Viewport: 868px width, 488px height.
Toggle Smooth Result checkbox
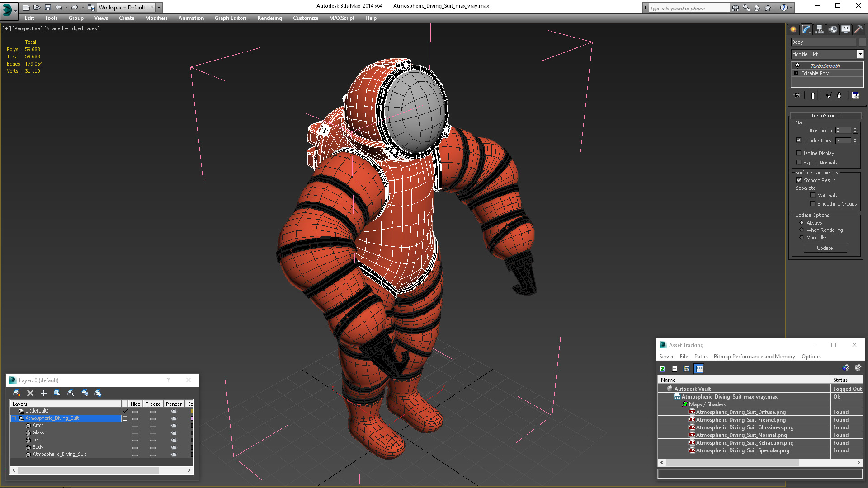coord(799,180)
